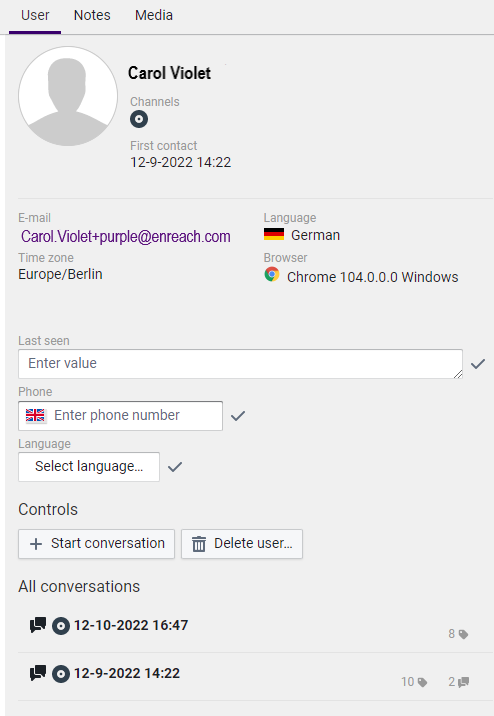Click the Start conversation button
The width and height of the screenshot is (494, 716).
[96, 544]
